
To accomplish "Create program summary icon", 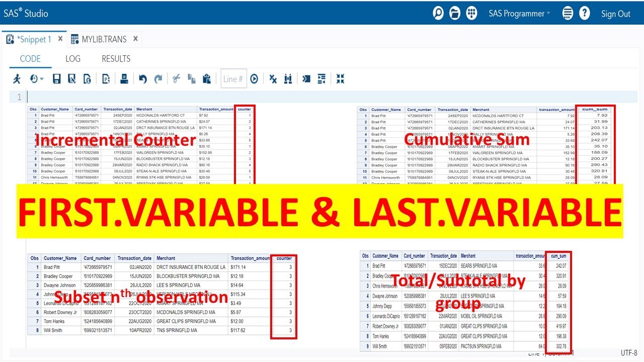I will tap(106, 79).
